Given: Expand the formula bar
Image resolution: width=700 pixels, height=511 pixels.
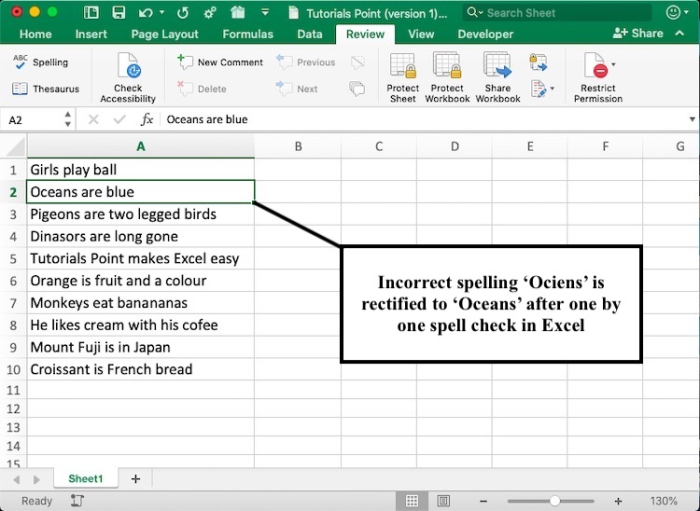Looking at the screenshot, I should point(692,119).
